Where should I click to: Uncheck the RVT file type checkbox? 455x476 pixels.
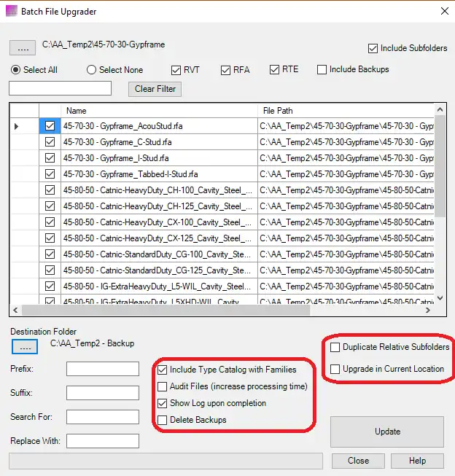tap(176, 70)
